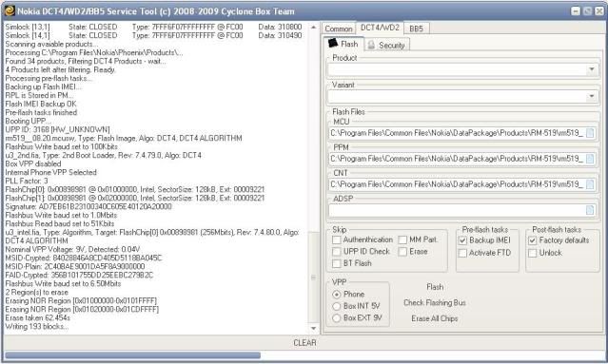Viewport: 608px width, 364px height.
Task: Minimize the Cyclone Box service tool window
Action: 576,11
